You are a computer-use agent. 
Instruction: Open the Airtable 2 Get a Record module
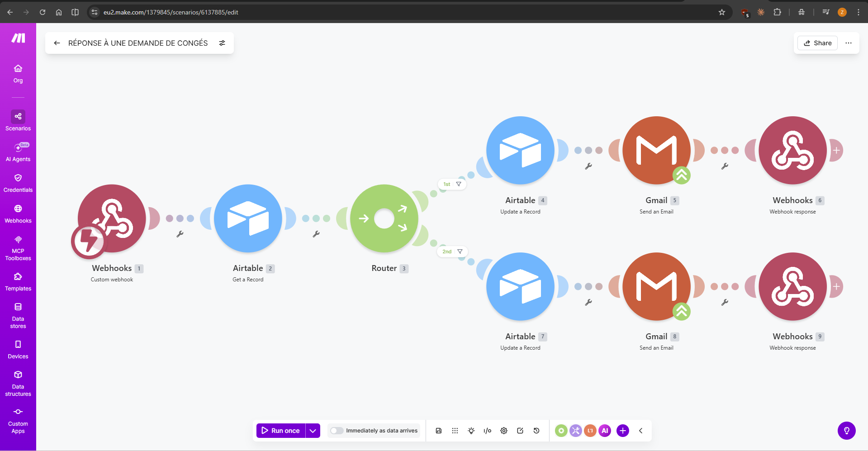248,218
